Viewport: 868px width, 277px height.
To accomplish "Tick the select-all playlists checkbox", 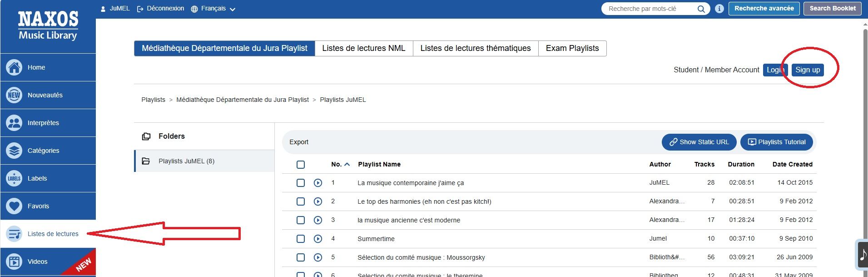I will (301, 165).
